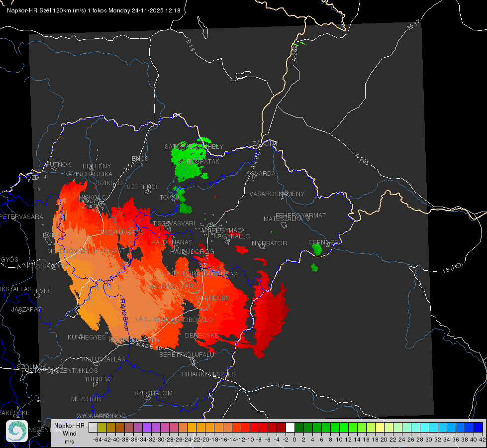The image size is (487, 448).
Task: Click the HAJDUDOROG label
Action: coord(192,251)
